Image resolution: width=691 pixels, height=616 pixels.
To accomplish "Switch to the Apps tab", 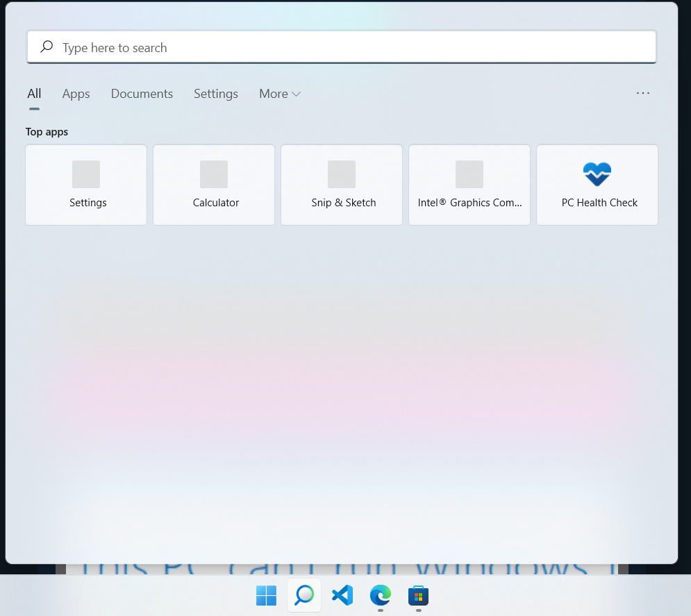I will point(76,94).
